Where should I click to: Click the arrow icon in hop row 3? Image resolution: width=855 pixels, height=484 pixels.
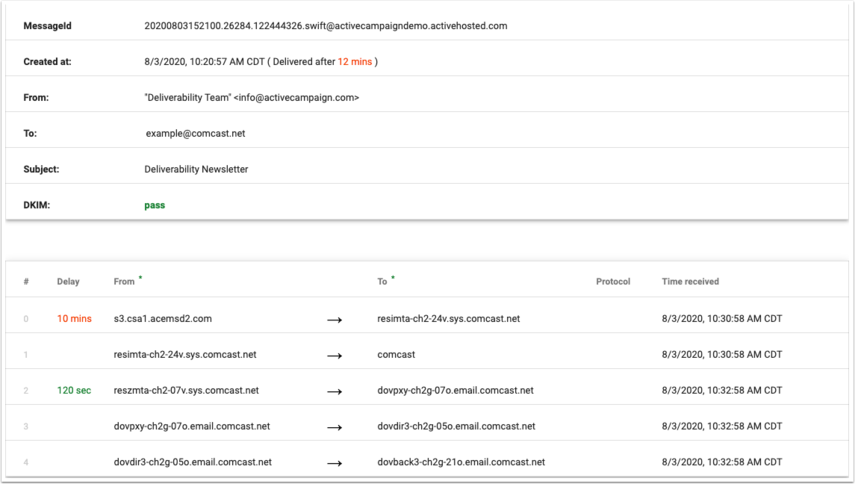tap(334, 427)
